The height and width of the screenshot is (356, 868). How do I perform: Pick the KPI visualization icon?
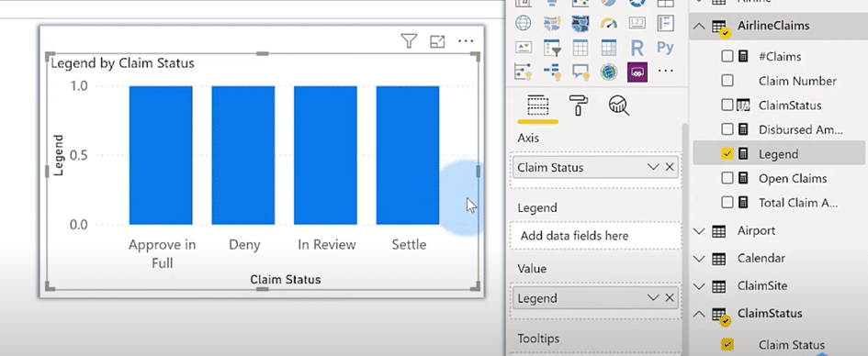tap(524, 48)
